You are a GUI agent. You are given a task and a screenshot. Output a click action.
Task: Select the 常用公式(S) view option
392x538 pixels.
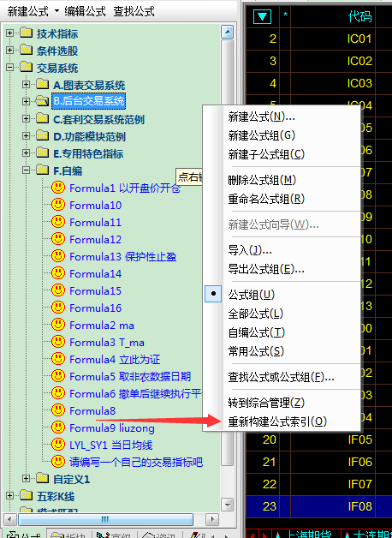point(282,351)
